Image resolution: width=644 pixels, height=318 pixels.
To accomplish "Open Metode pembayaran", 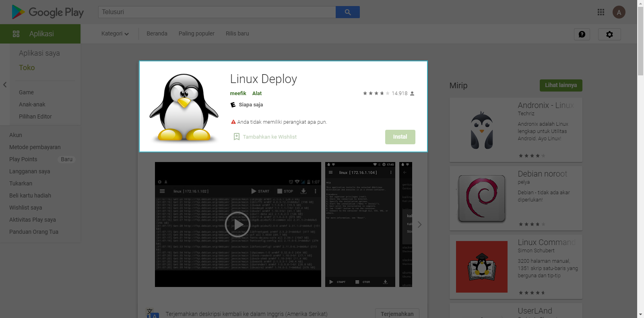I will [x=35, y=147].
